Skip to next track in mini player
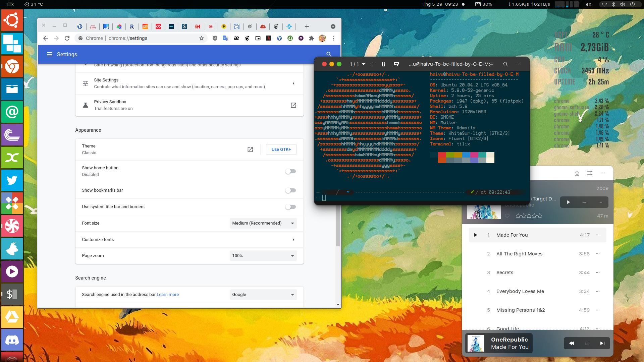The width and height of the screenshot is (644, 362). coord(602,343)
